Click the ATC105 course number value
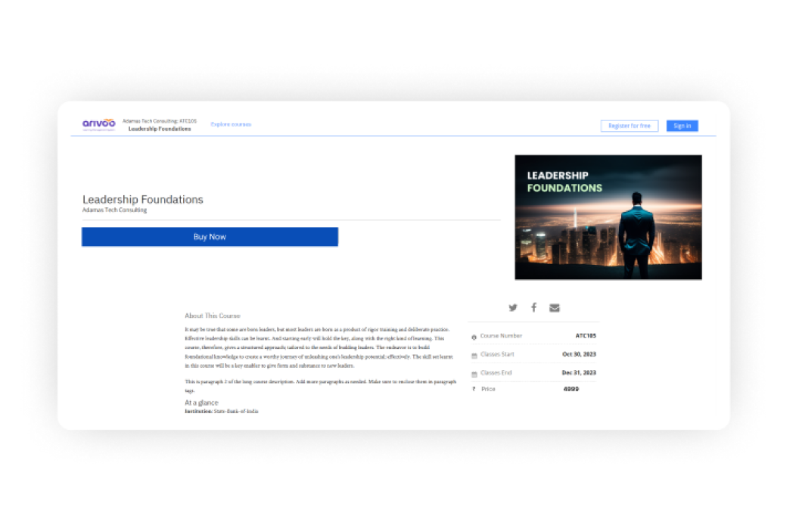This screenshot has width=799, height=532. 585,336
